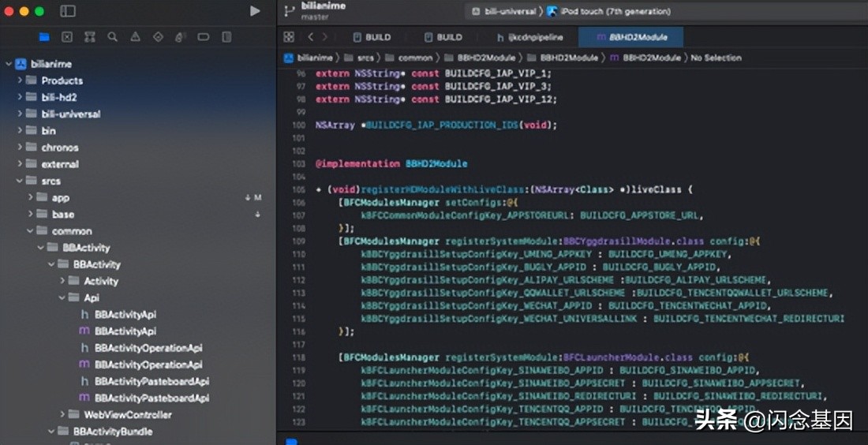Image resolution: width=868 pixels, height=445 pixels.
Task: Open the Report navigator icon
Action: click(226, 37)
